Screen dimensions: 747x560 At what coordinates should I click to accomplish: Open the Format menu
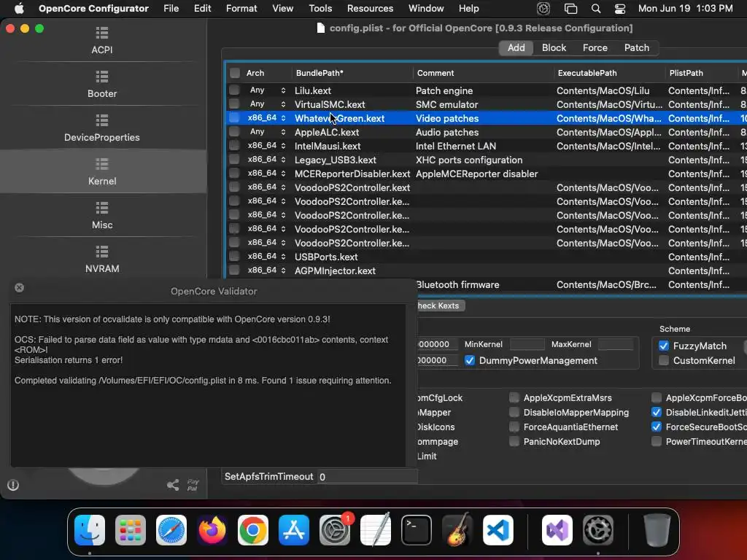(x=241, y=9)
